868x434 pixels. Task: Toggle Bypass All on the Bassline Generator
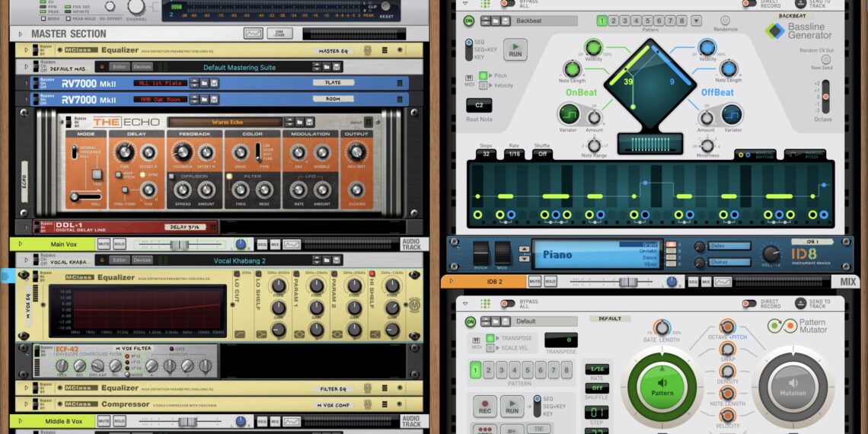click(506, 3)
